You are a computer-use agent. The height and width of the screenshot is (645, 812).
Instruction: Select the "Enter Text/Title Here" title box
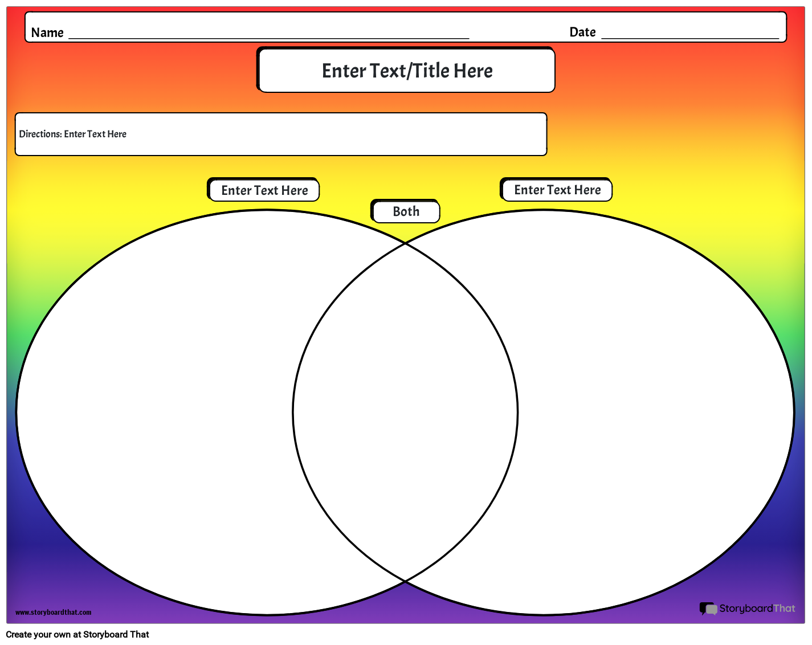coord(406,71)
